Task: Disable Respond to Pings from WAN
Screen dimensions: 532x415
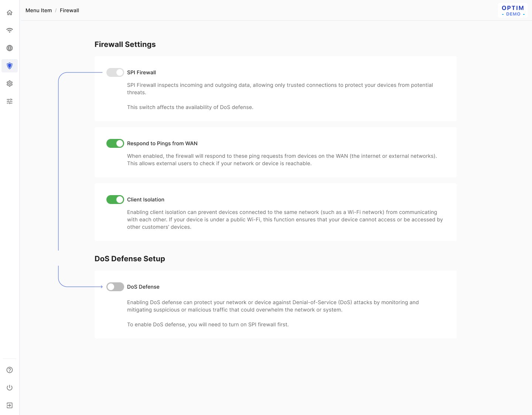Action: (115, 143)
